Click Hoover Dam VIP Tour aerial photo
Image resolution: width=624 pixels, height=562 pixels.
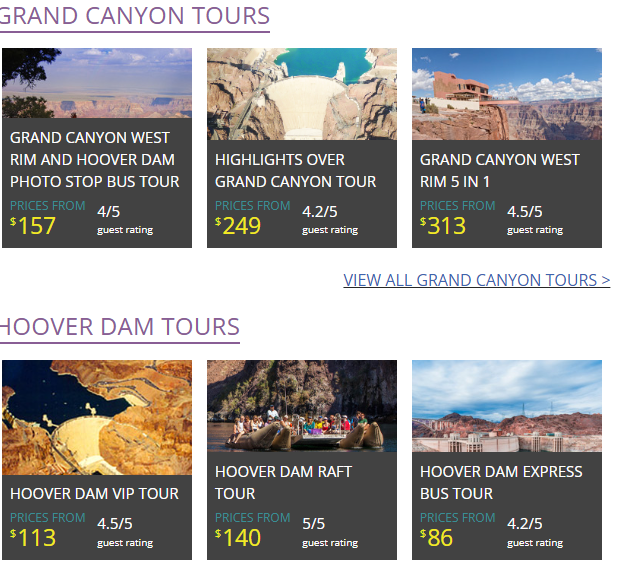[97, 416]
